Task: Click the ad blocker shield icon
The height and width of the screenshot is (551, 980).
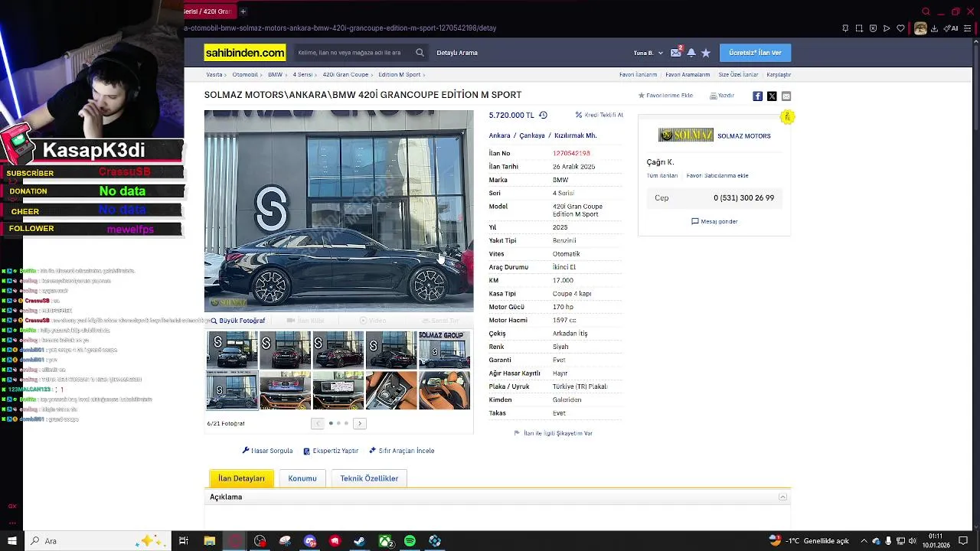Action: pyautogui.click(x=873, y=28)
